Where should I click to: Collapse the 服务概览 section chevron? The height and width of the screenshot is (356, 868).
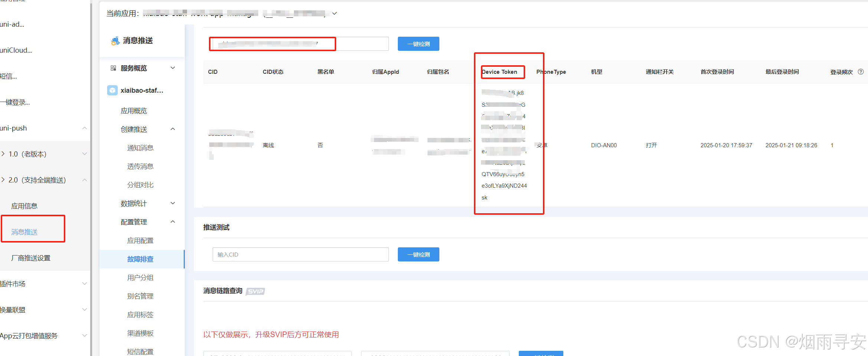click(x=173, y=68)
